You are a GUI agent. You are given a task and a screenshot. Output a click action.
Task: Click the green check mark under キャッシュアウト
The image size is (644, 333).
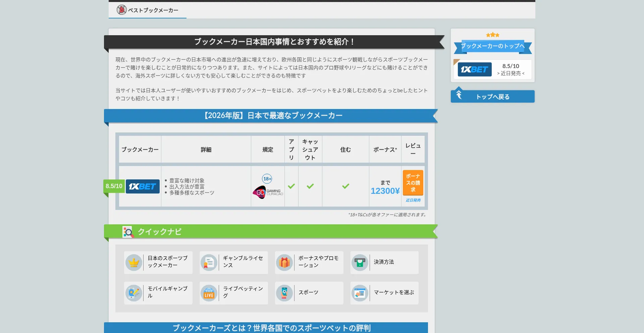click(310, 186)
